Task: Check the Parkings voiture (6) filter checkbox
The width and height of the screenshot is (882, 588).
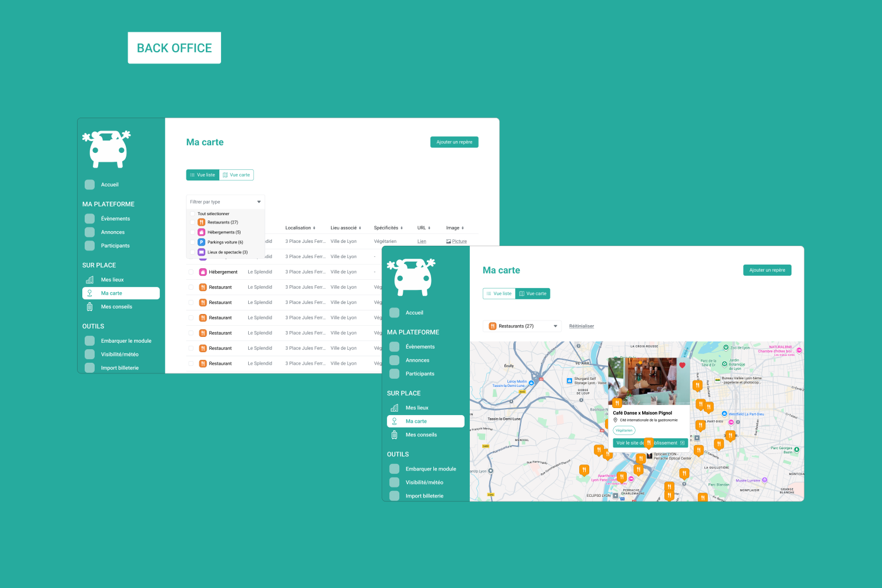Action: pyautogui.click(x=192, y=242)
